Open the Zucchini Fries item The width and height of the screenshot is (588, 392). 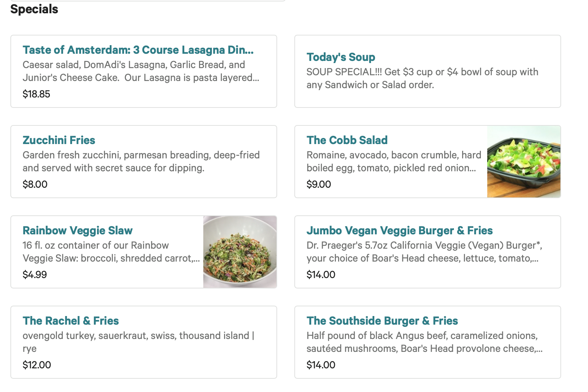point(59,140)
